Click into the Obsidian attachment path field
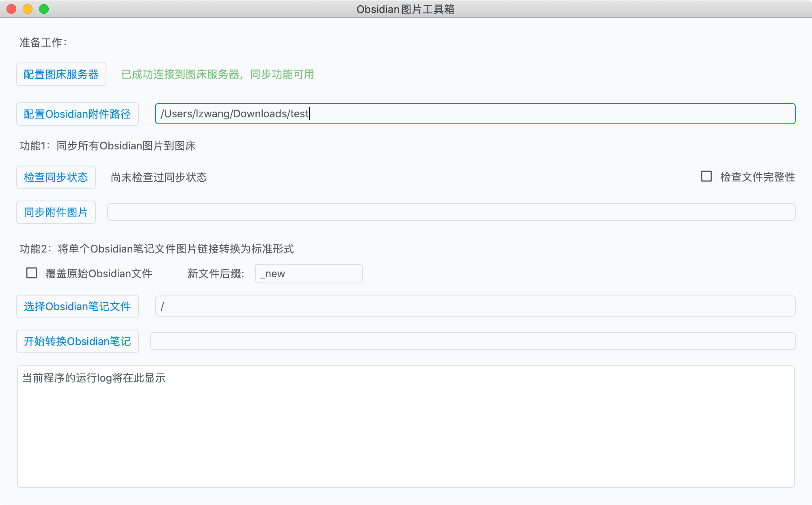Screen dimensions: 812x505 [x=475, y=114]
